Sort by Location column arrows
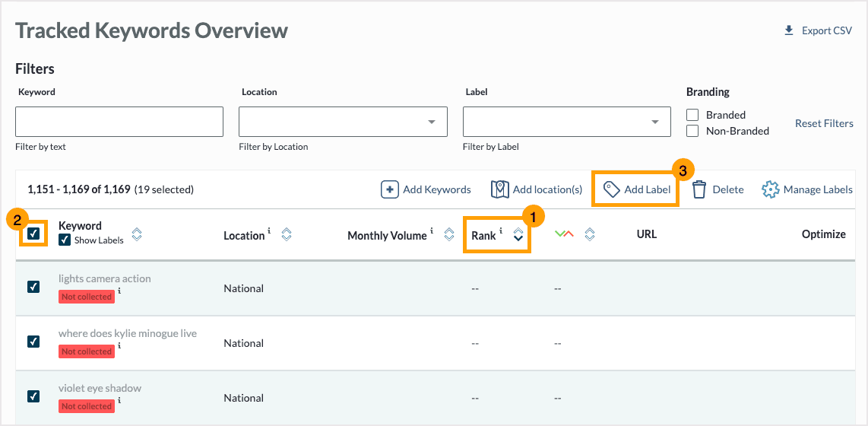The width and height of the screenshot is (868, 426). pyautogui.click(x=287, y=235)
